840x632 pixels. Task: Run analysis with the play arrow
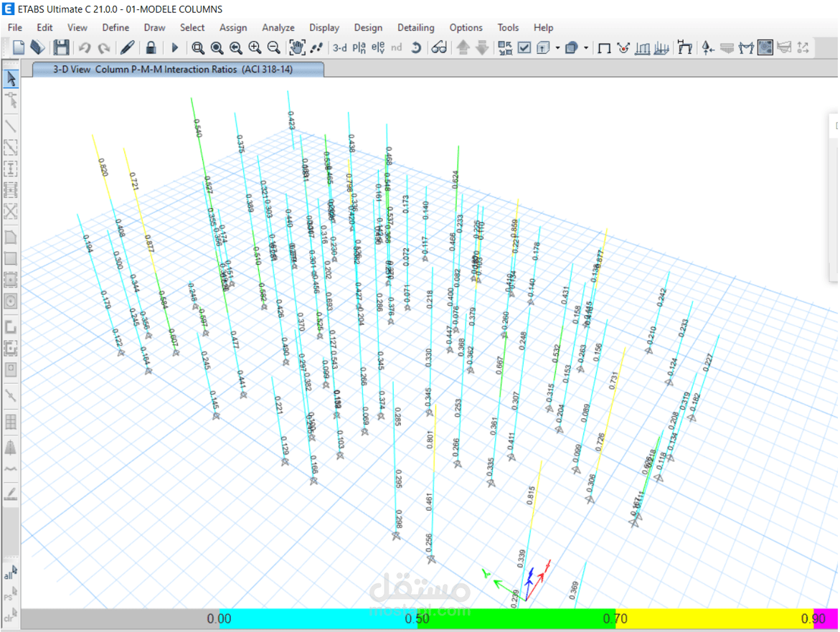[x=174, y=47]
